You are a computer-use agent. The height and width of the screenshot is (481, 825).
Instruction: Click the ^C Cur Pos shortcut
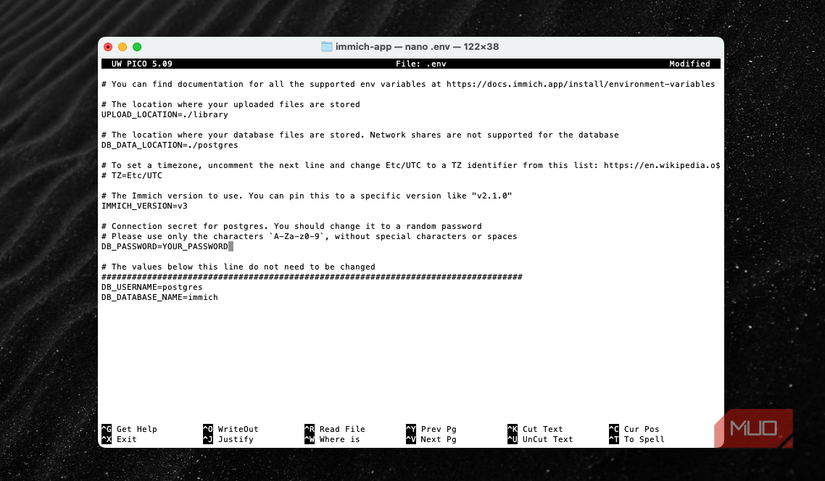click(x=634, y=429)
